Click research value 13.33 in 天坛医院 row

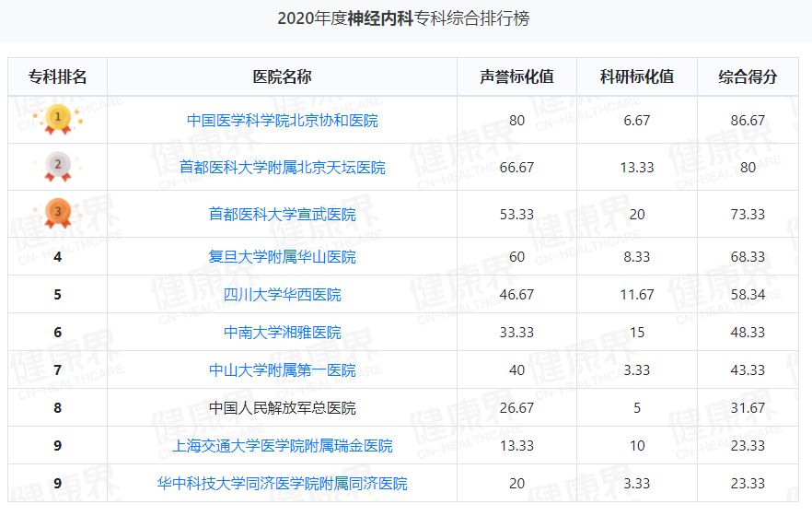tap(637, 168)
